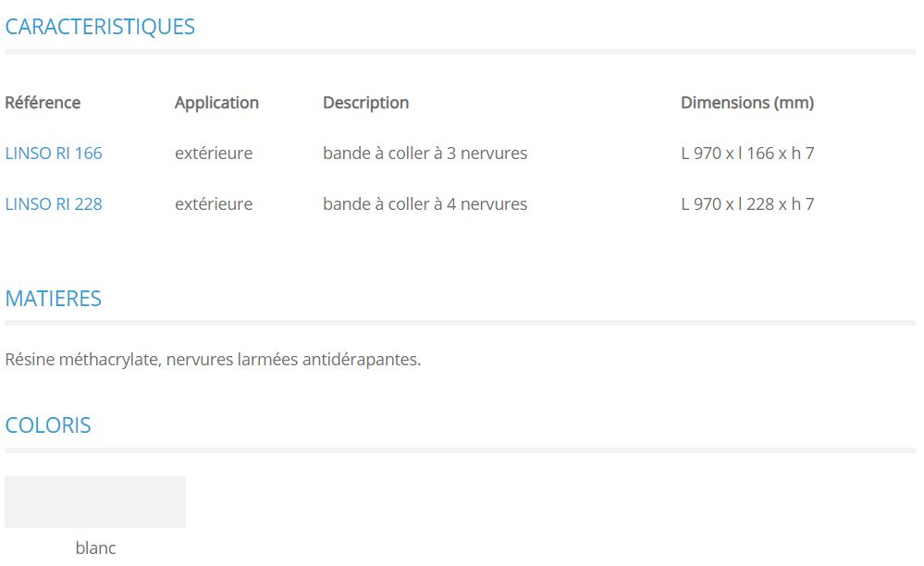Screen dimensions: 924x566
Task: Click the COLORIS section heading
Action: point(48,425)
